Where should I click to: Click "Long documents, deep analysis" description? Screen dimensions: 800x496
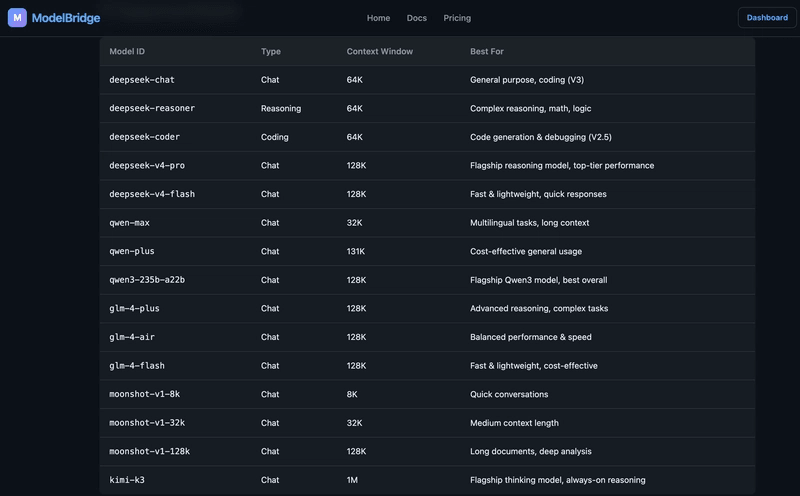coord(531,451)
